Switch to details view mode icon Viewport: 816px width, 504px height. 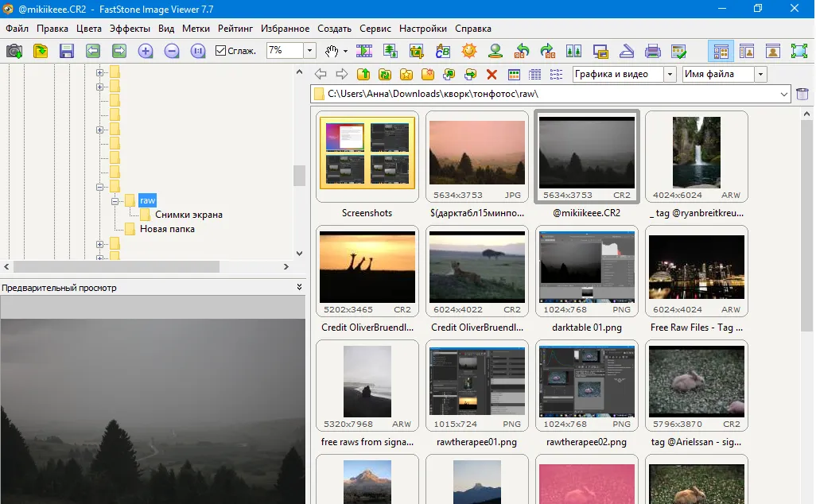point(535,75)
